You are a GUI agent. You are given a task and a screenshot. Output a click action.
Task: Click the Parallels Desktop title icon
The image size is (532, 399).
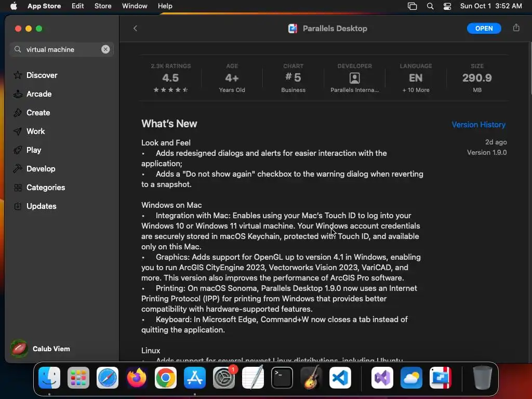tap(292, 29)
